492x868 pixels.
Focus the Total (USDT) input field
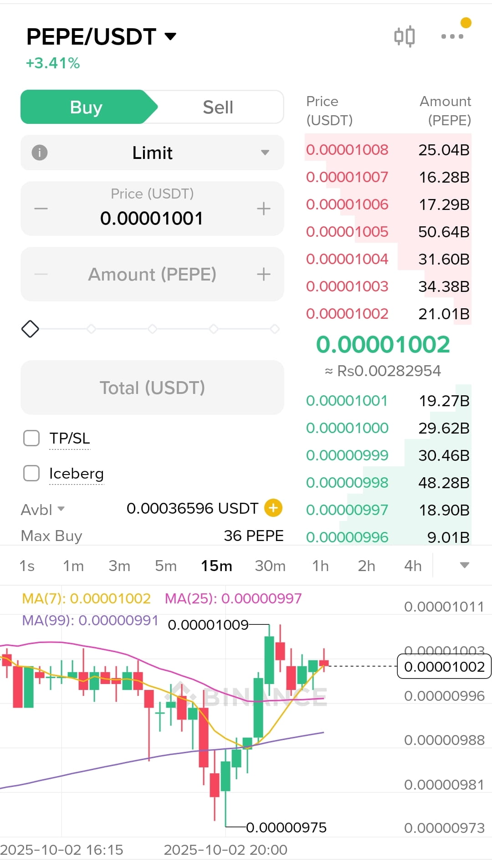152,388
